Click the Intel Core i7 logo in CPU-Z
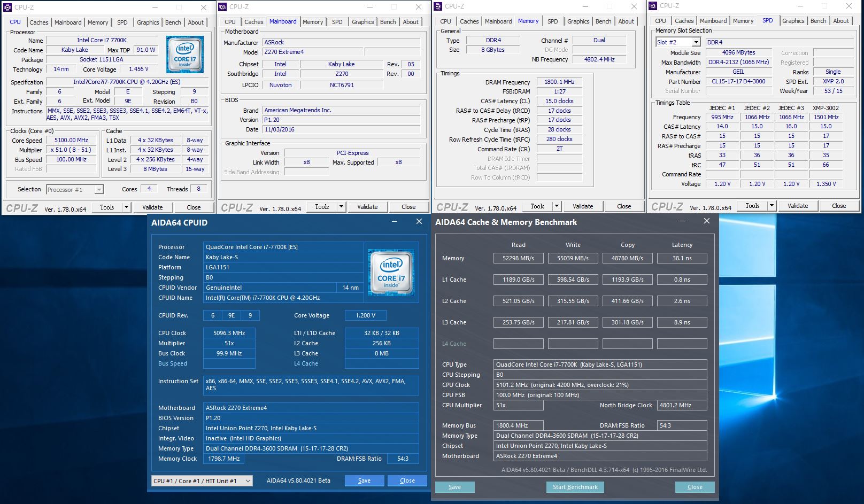The image size is (864, 504). [184, 55]
